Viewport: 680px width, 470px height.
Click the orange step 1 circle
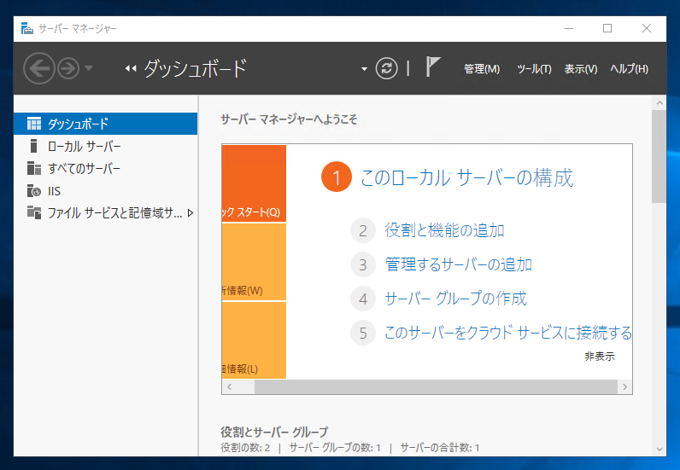coord(336,177)
